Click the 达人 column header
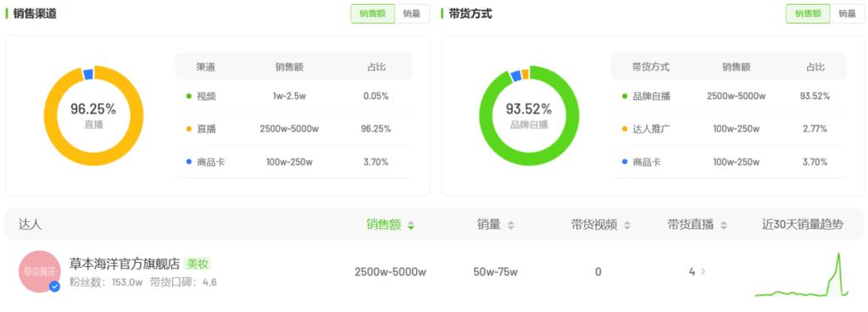This screenshot has height=312, width=868. coord(30,225)
